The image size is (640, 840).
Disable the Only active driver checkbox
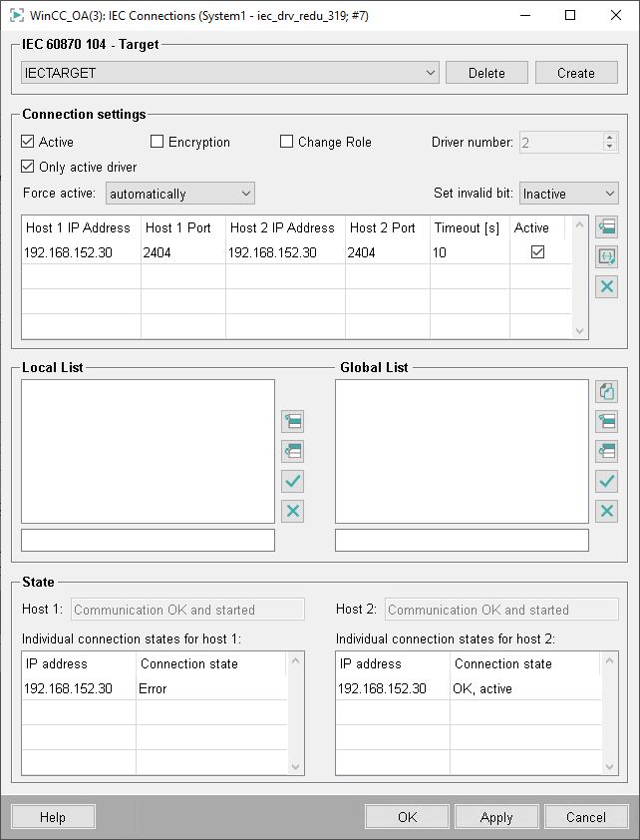[28, 167]
